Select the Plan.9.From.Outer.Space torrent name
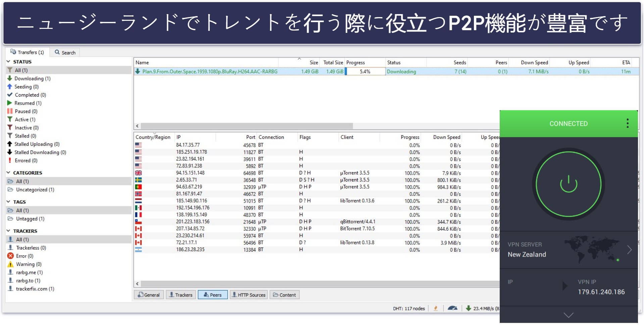Image resolution: width=644 pixels, height=325 pixels. pyautogui.click(x=210, y=71)
